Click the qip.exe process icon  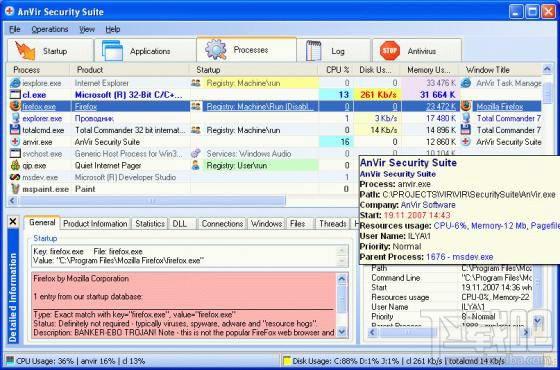[15, 165]
